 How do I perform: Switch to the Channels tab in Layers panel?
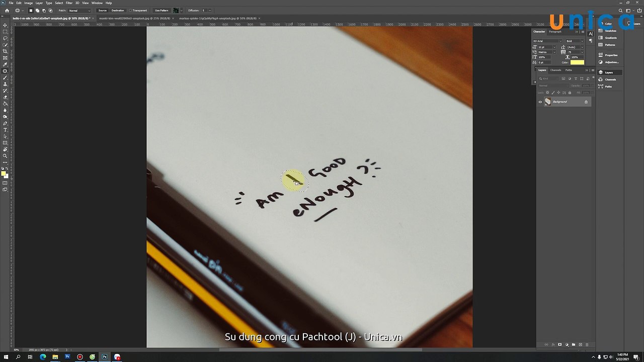(x=555, y=70)
